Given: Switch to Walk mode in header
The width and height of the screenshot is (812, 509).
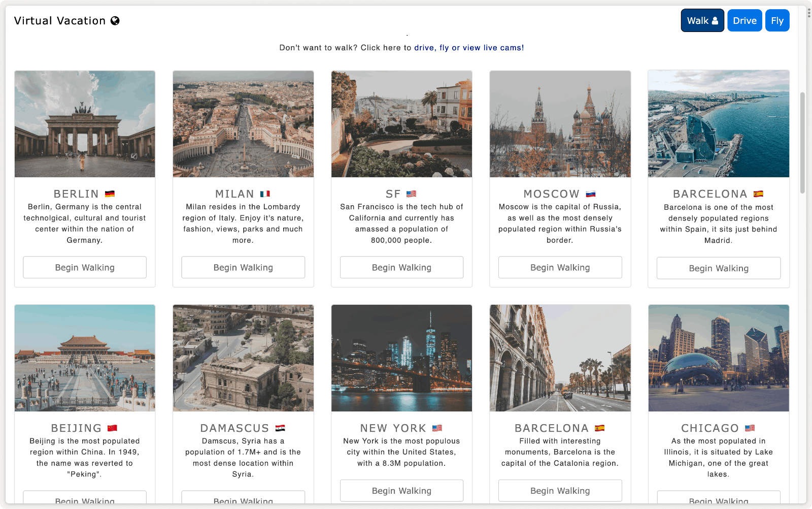Looking at the screenshot, I should [702, 21].
